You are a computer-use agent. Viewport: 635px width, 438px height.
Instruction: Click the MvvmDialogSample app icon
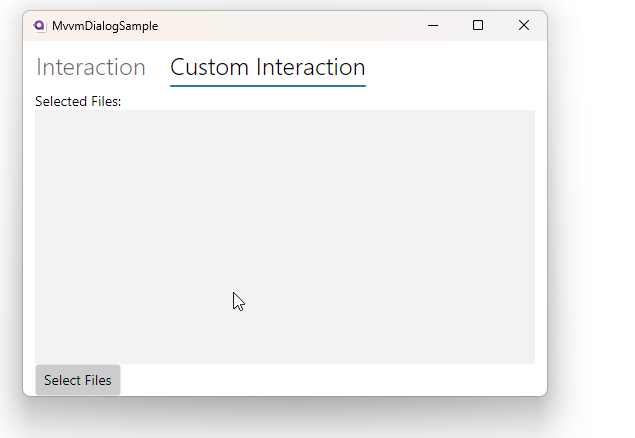tap(39, 26)
